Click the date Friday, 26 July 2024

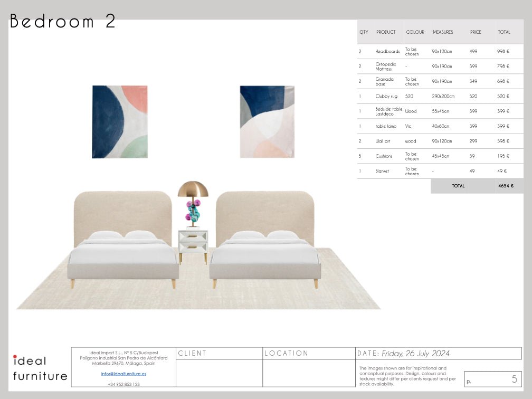point(415,354)
